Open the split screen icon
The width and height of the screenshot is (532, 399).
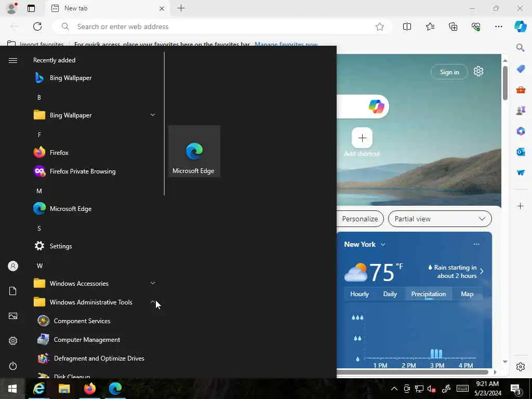point(407,26)
